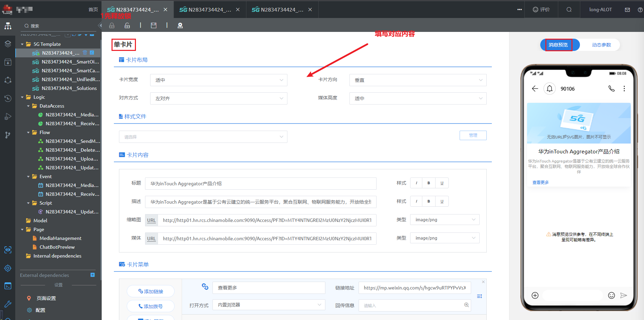Screen dimensions: 644x320
Task: Click the 添加拨号 button
Action: point(150,306)
